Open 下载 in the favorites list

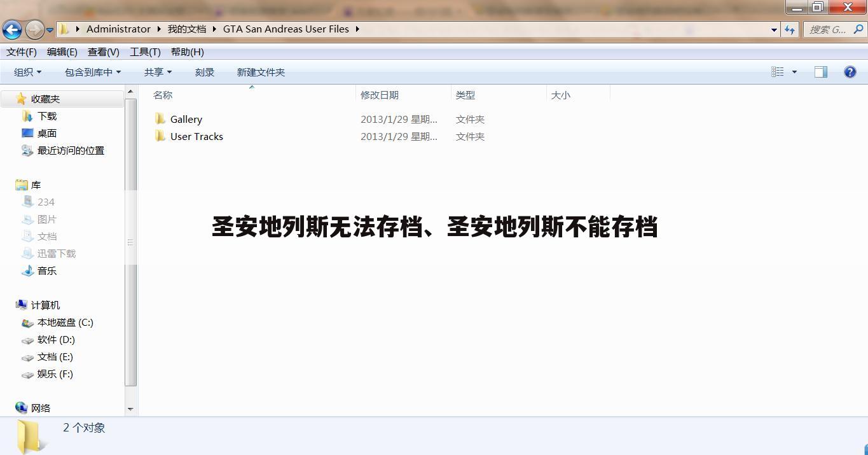(x=47, y=116)
